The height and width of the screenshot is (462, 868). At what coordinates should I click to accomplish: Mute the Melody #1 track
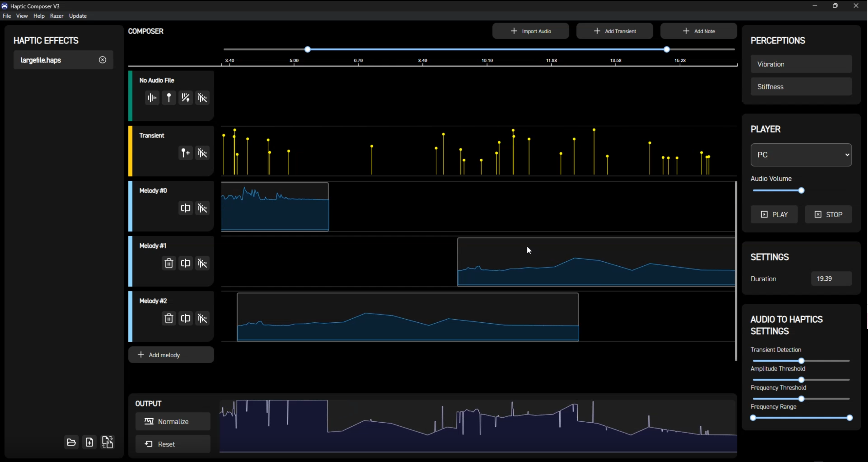[202, 263]
